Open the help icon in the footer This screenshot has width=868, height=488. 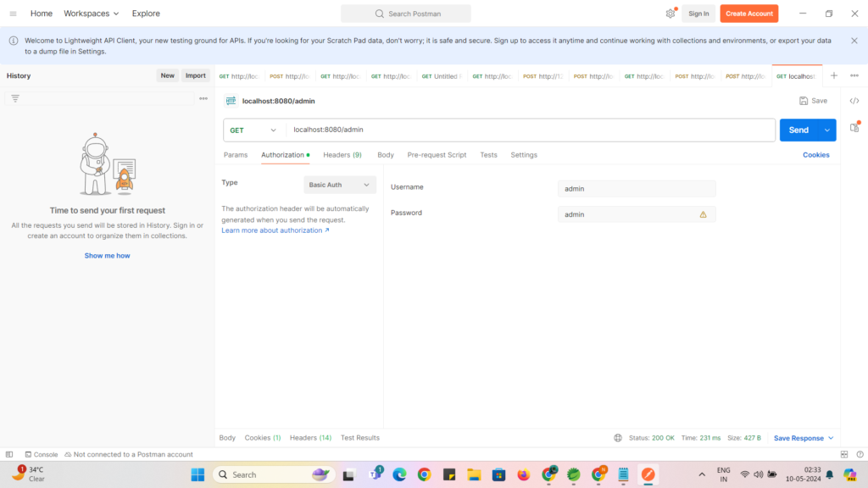pyautogui.click(x=860, y=454)
